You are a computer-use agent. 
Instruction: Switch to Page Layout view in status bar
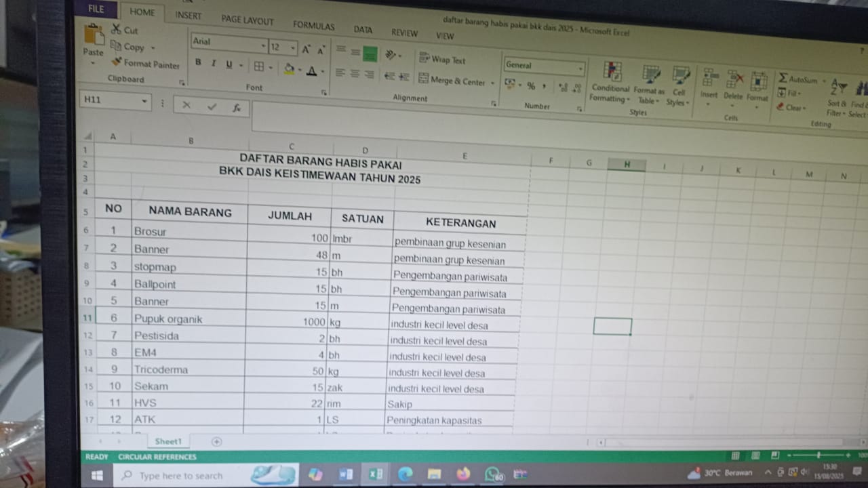point(755,455)
